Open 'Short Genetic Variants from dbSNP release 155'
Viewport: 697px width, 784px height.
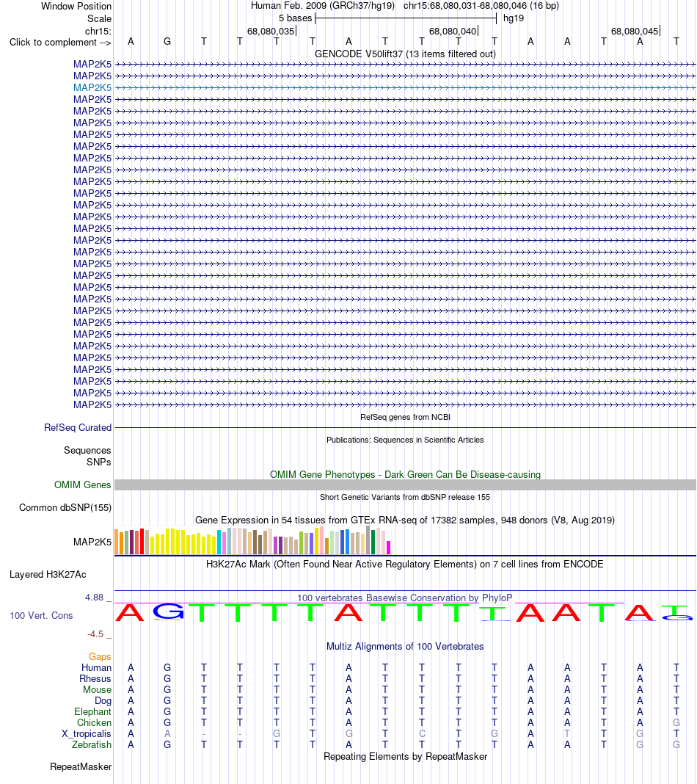(405, 498)
